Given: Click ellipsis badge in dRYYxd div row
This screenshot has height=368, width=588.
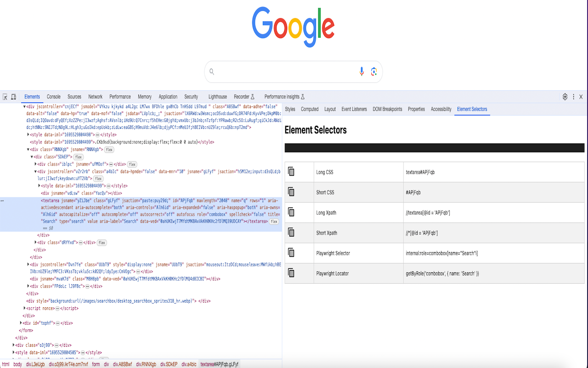Looking at the screenshot, I should [81, 242].
